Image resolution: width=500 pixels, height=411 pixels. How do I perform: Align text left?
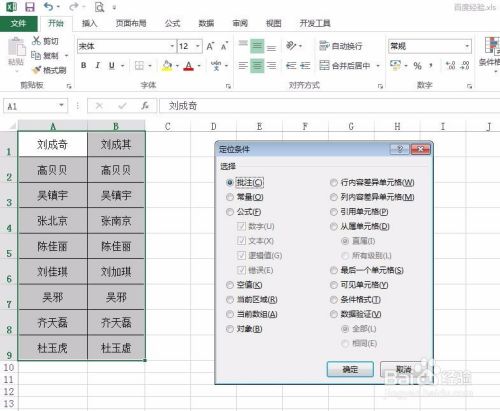pyautogui.click(x=243, y=66)
